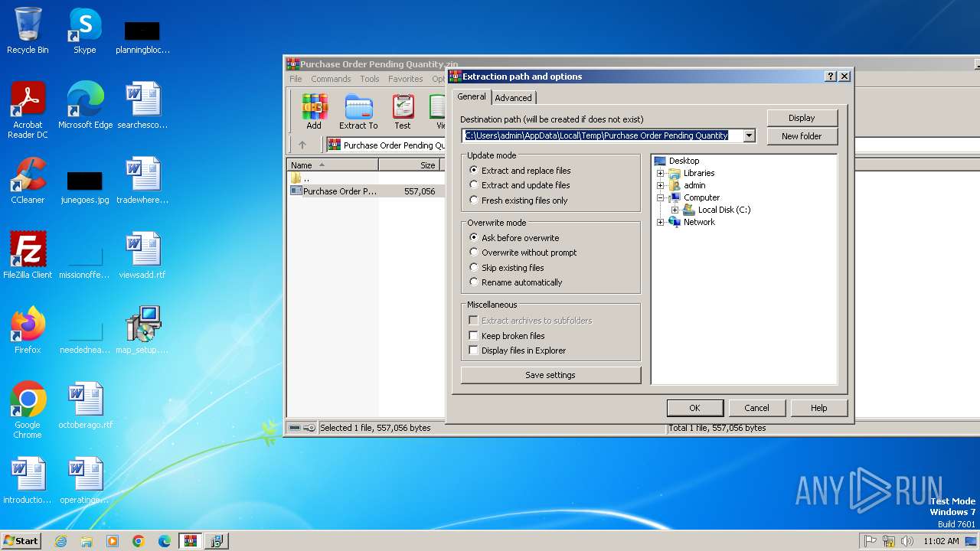The height and width of the screenshot is (551, 980).
Task: Click the Help button in dialog
Action: click(x=819, y=408)
